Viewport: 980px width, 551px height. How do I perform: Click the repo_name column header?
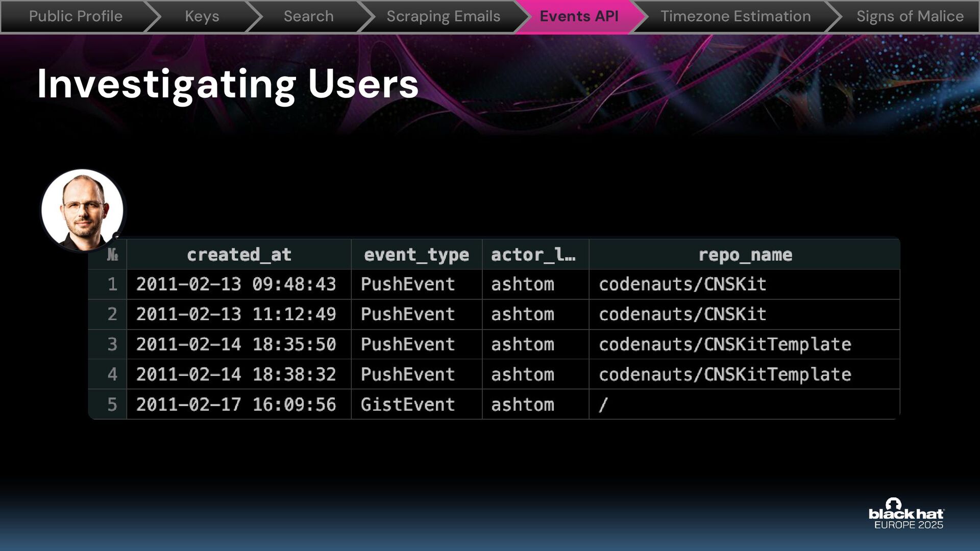[745, 255]
